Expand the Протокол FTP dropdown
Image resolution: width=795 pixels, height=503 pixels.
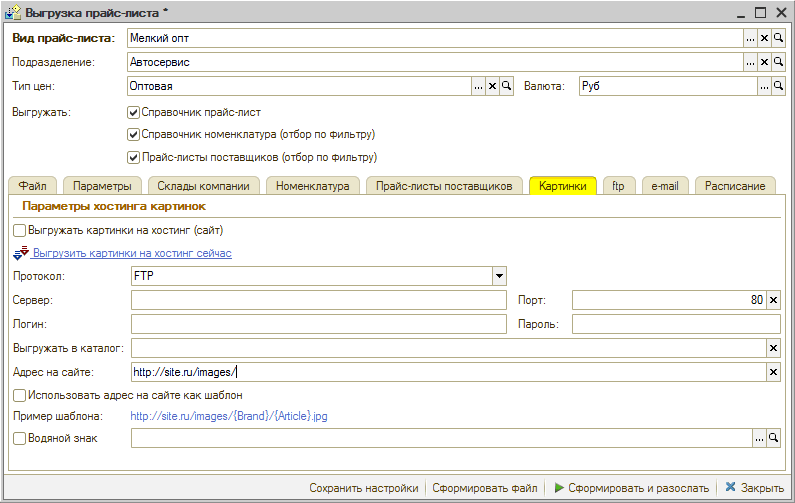pyautogui.click(x=498, y=276)
